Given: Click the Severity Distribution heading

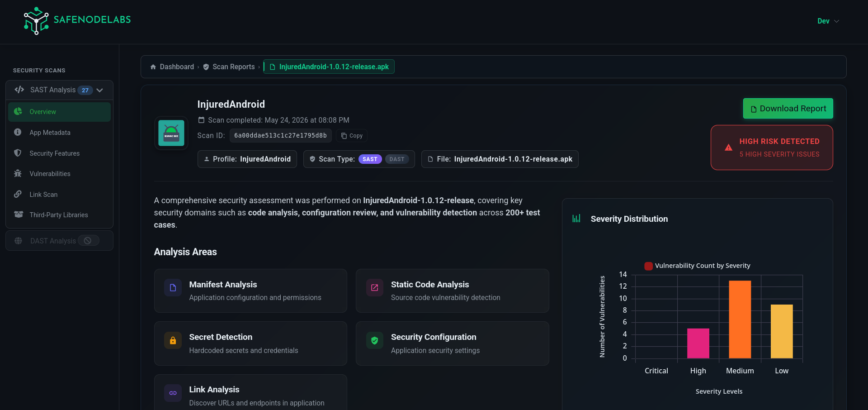Looking at the screenshot, I should point(629,219).
